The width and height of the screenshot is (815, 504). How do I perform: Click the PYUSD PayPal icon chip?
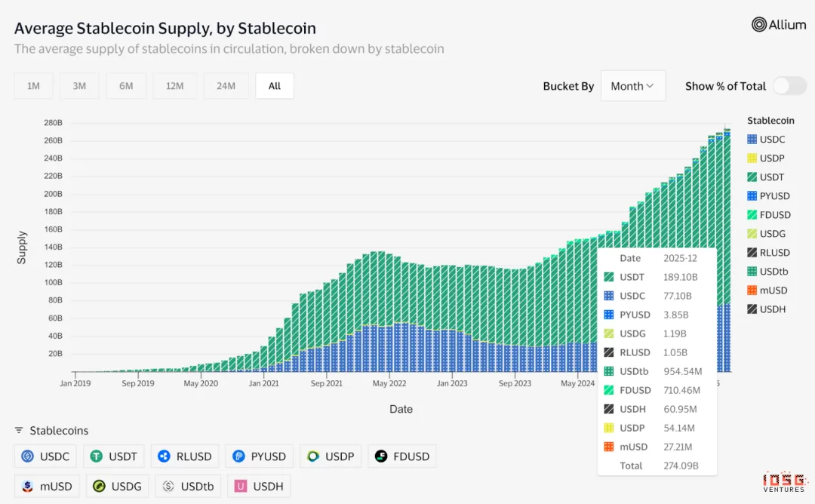pyautogui.click(x=238, y=456)
